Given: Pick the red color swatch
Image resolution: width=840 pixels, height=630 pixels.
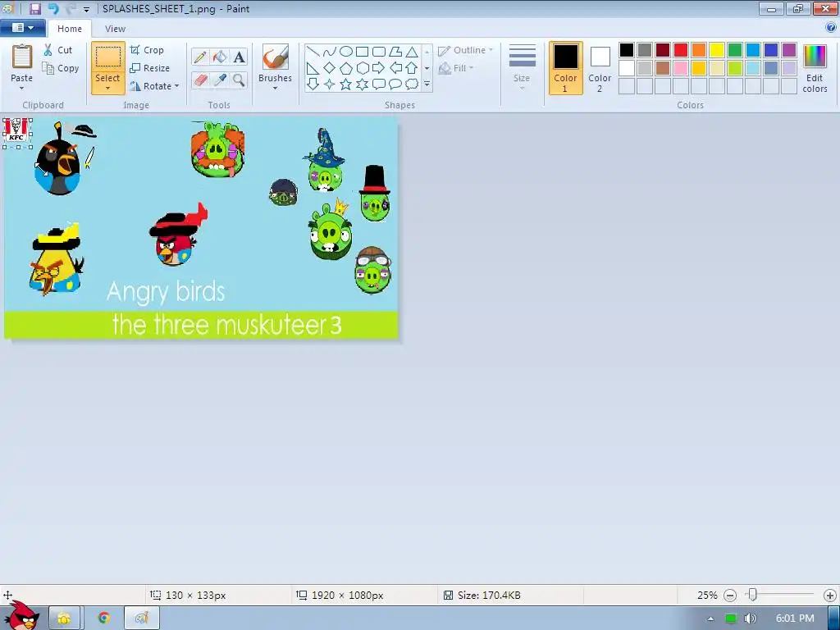Looking at the screenshot, I should 681,50.
